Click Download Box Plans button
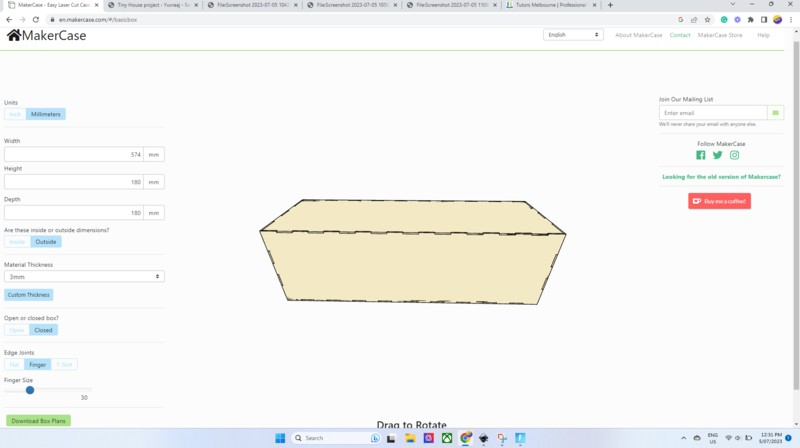The image size is (800, 448). (38, 421)
